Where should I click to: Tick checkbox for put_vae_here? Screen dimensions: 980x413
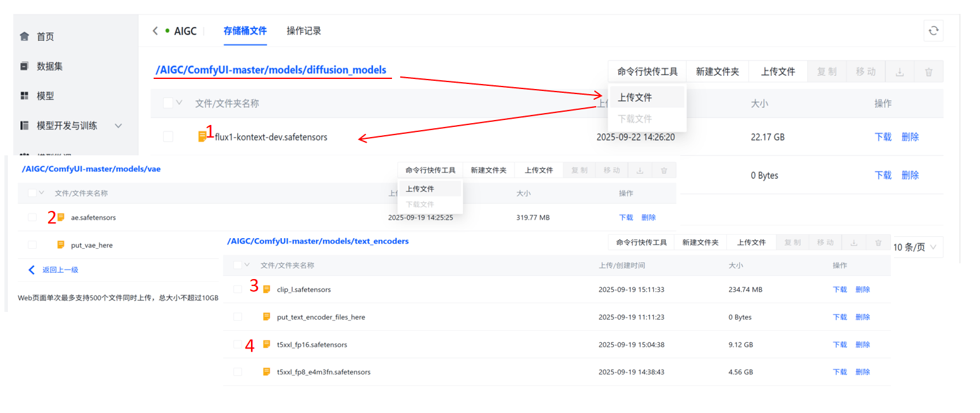click(x=32, y=244)
